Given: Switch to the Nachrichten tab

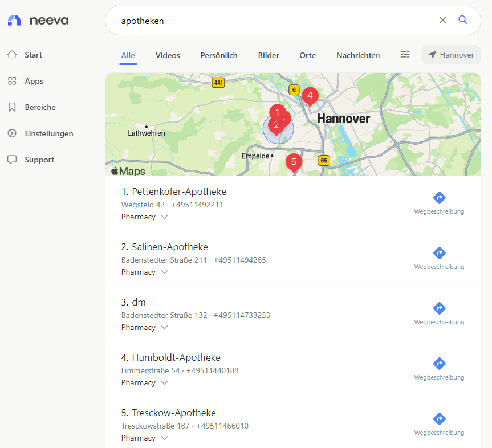Looking at the screenshot, I should [x=358, y=55].
